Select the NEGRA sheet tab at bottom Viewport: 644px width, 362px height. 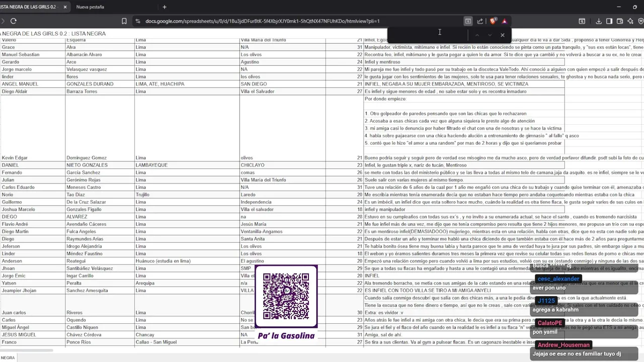[7, 357]
